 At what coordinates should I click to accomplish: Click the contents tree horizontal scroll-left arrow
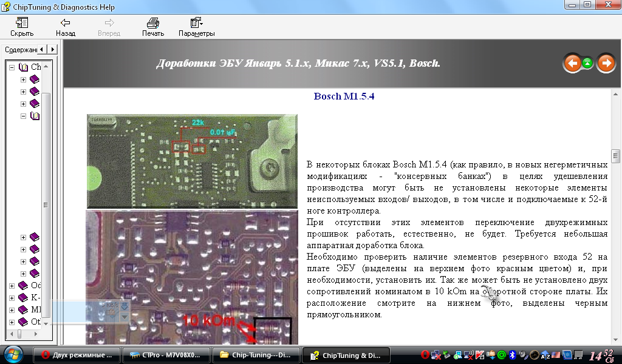tap(11, 334)
